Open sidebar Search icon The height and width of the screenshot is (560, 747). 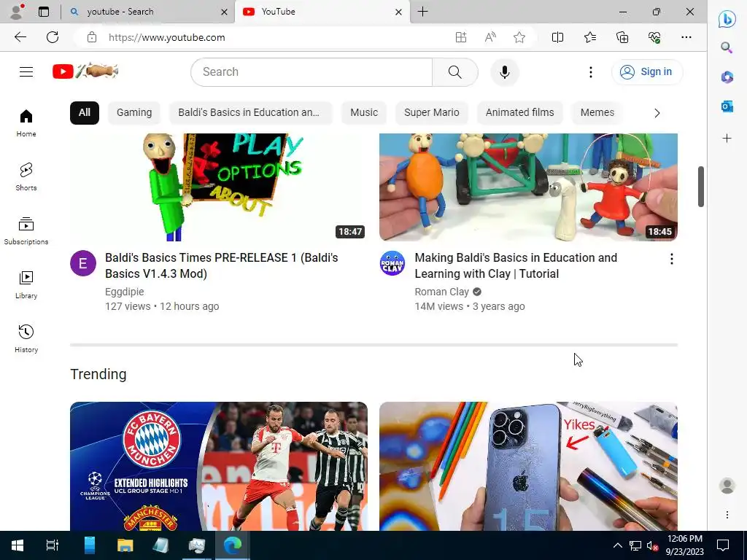click(x=727, y=47)
